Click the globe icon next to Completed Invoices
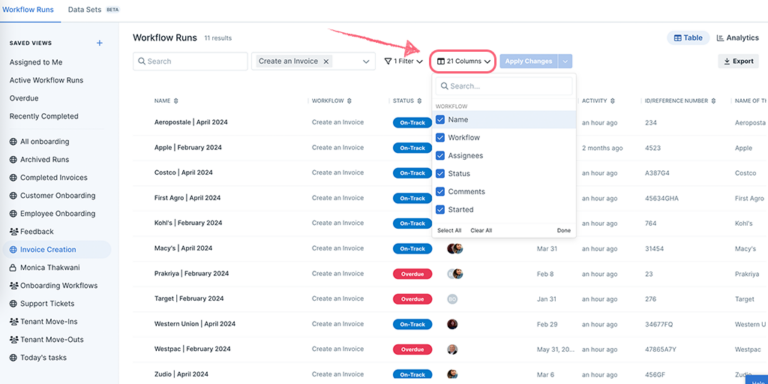The height and width of the screenshot is (384, 768). [x=13, y=178]
